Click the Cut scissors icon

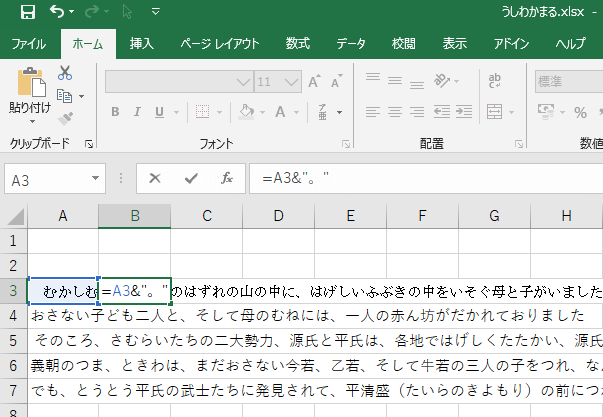point(65,73)
